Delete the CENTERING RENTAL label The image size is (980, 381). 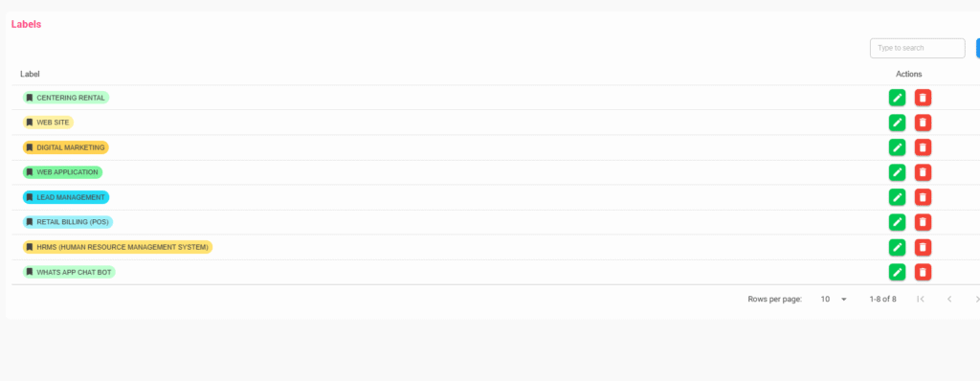[x=923, y=98]
